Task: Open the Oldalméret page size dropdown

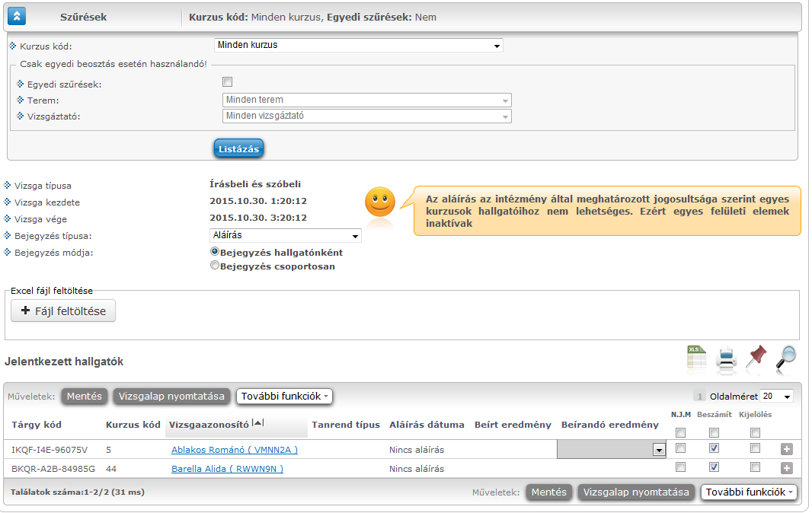Action: tap(776, 397)
